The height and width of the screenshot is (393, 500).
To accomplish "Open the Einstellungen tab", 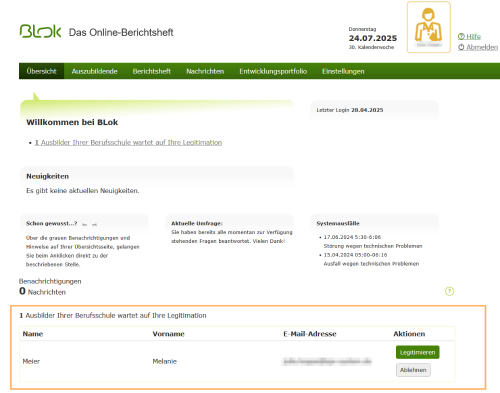I will pyautogui.click(x=343, y=71).
